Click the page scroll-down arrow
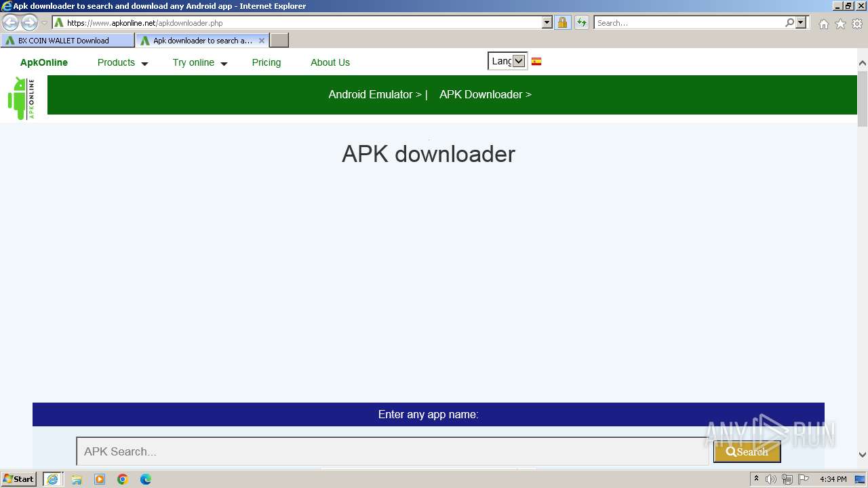868x488 pixels. (863, 455)
